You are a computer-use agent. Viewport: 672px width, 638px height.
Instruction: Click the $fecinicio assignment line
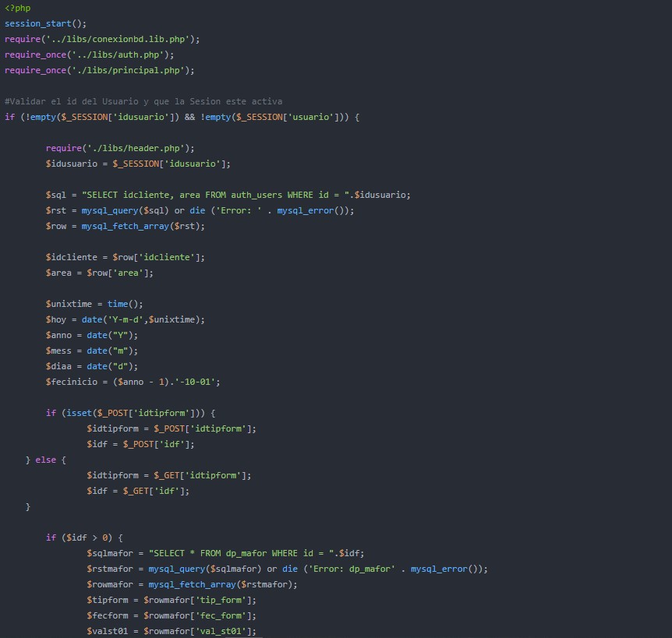(133, 382)
